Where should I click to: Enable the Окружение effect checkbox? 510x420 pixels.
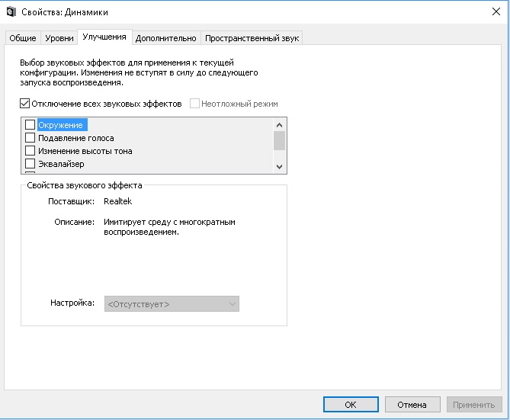(x=30, y=125)
